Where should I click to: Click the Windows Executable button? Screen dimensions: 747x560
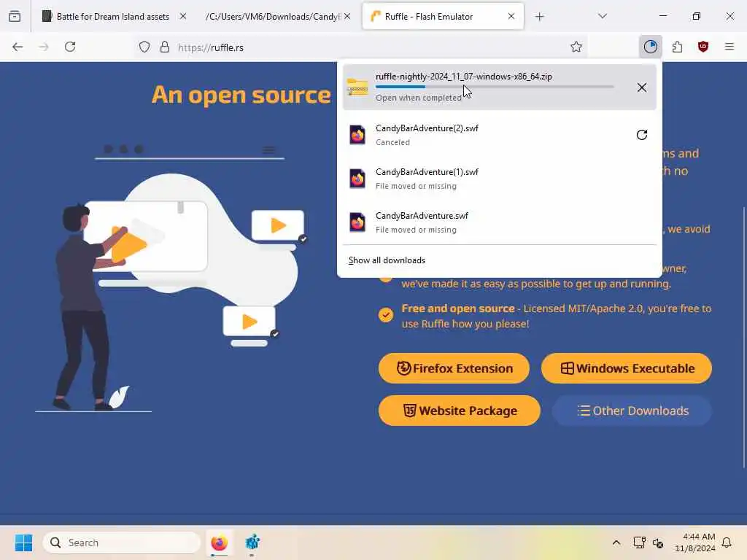[627, 368]
